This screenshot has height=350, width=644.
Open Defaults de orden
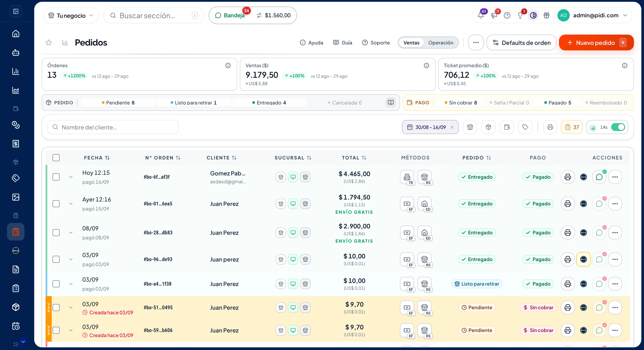pyautogui.click(x=521, y=42)
